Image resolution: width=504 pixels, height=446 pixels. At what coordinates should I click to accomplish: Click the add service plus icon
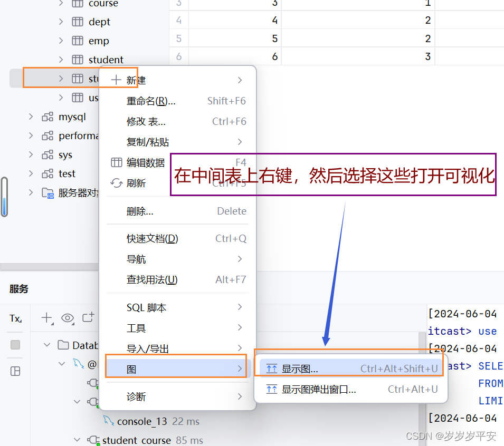tap(47, 318)
